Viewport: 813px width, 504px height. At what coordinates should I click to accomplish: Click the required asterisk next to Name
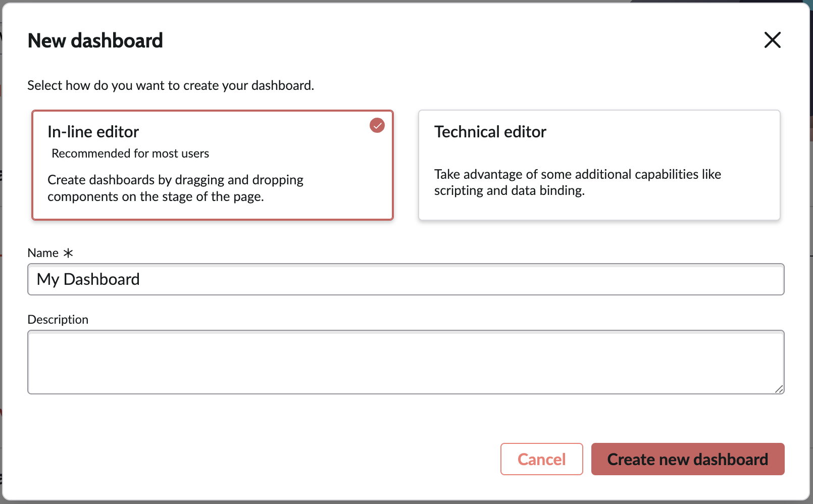[x=69, y=253]
